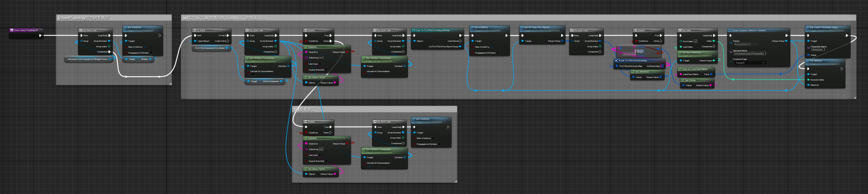Click the First Index value field
This screenshot has height=194, width=868.
696,41
